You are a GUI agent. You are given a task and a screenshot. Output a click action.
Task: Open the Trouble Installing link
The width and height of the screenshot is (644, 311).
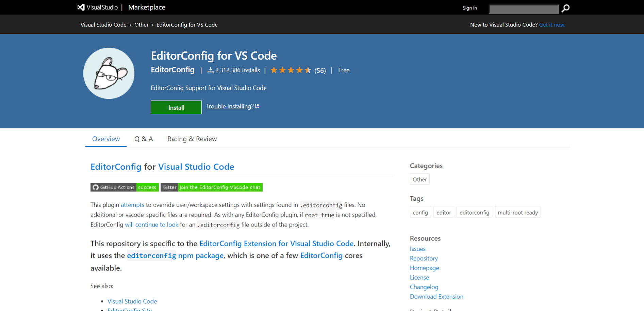point(232,106)
